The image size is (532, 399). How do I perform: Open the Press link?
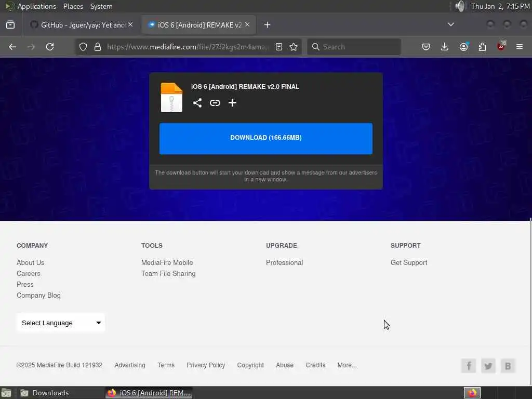tap(25, 284)
